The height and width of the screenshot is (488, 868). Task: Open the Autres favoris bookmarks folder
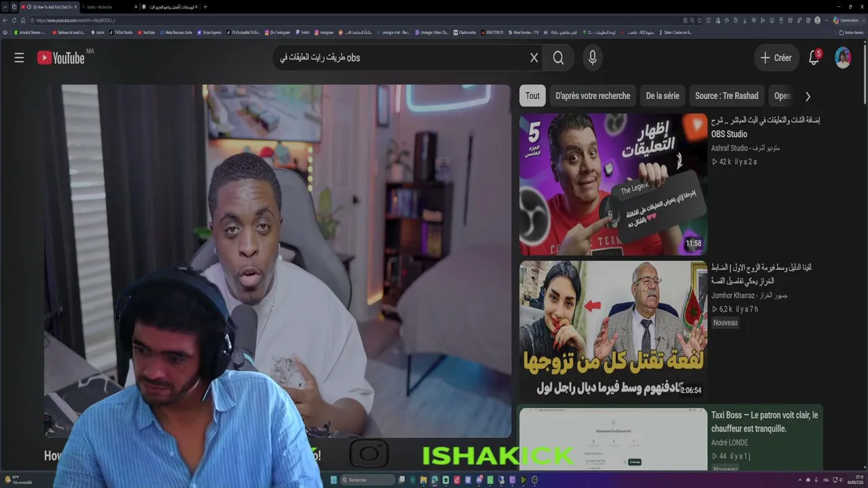coord(852,33)
